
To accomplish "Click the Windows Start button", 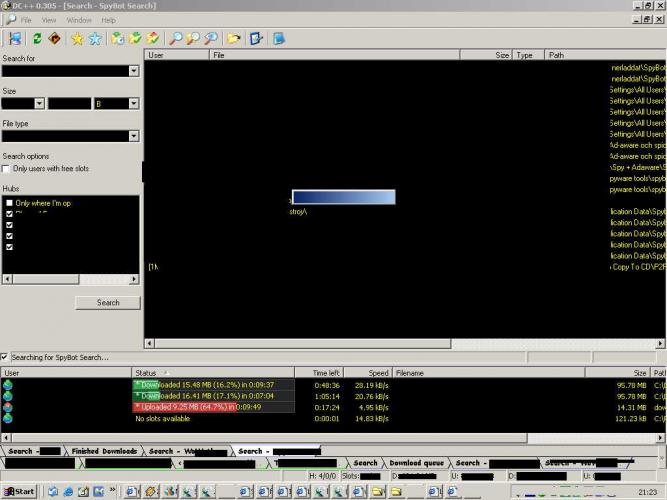I will (x=20, y=491).
